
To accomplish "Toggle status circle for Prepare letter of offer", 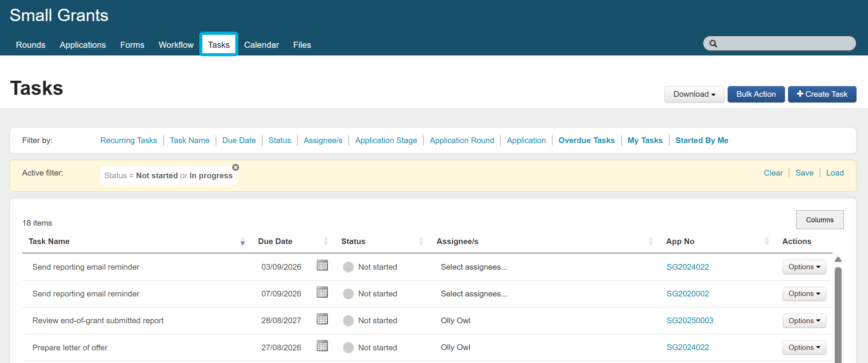I will (348, 348).
